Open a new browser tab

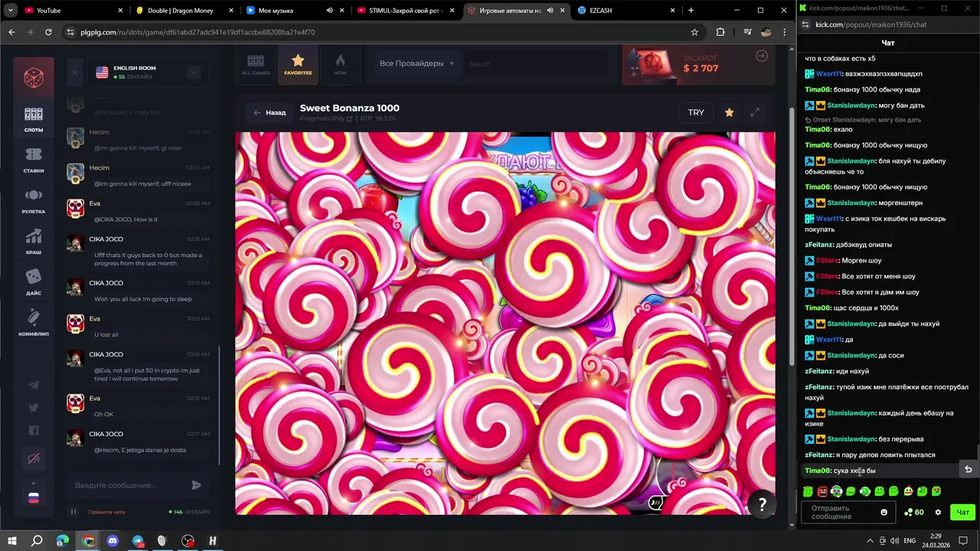(x=691, y=10)
